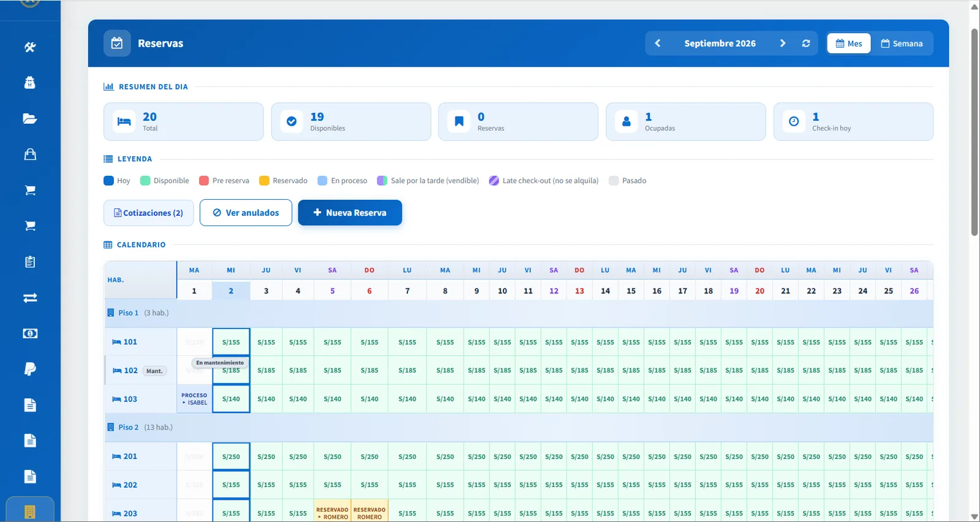Select Saturday day 5 in calendar header
Viewport: 980px width, 522px height.
[333, 291]
